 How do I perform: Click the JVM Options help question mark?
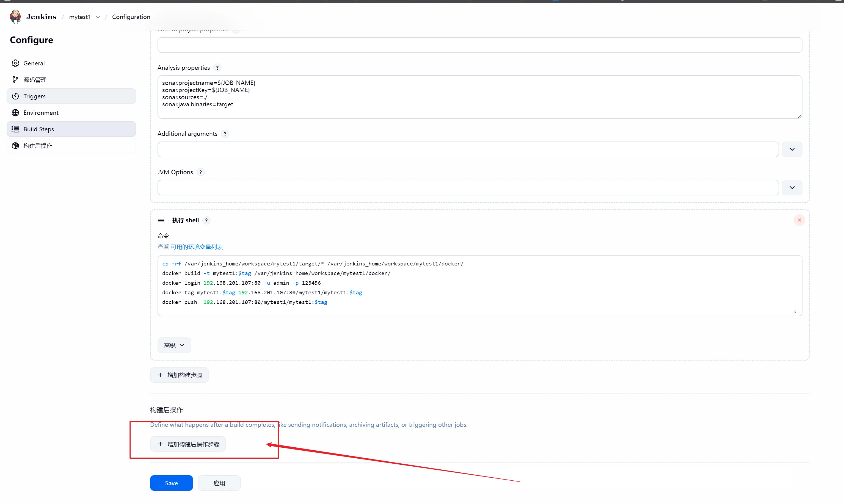tap(200, 172)
